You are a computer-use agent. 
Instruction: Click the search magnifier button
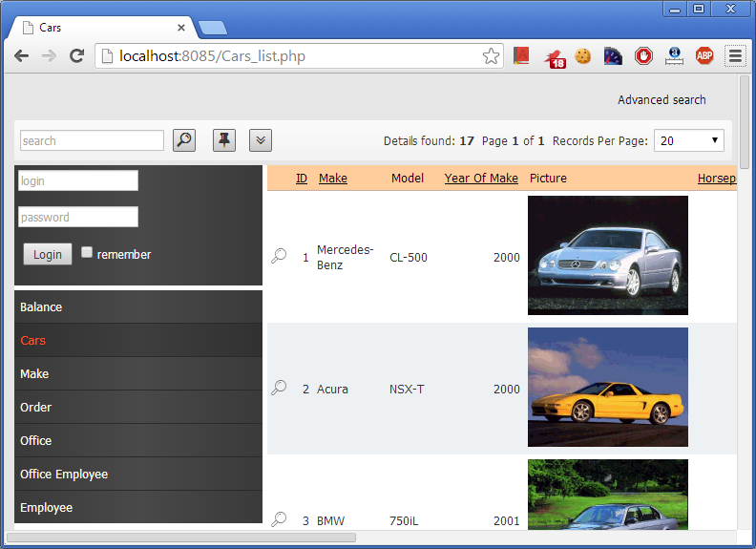click(x=184, y=140)
